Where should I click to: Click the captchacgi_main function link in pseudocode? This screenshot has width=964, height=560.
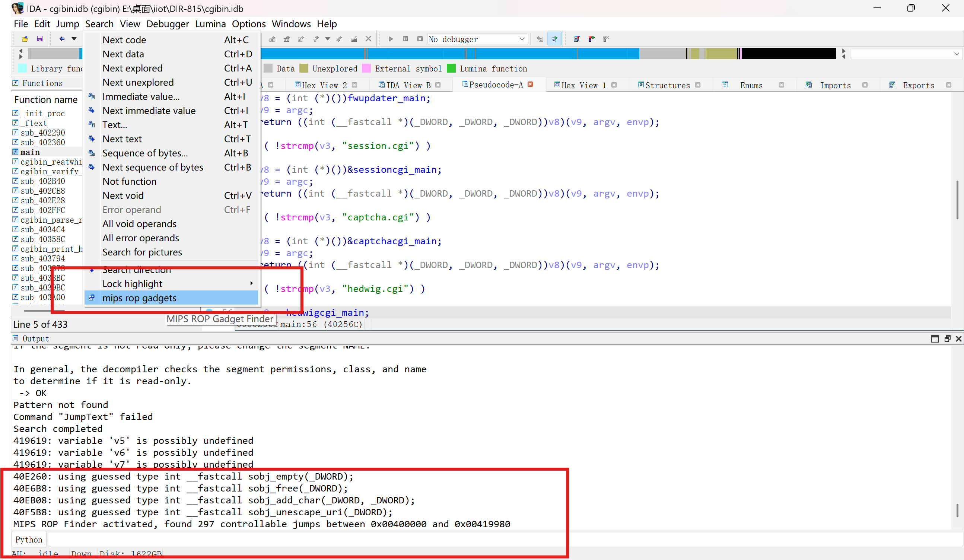(x=394, y=241)
